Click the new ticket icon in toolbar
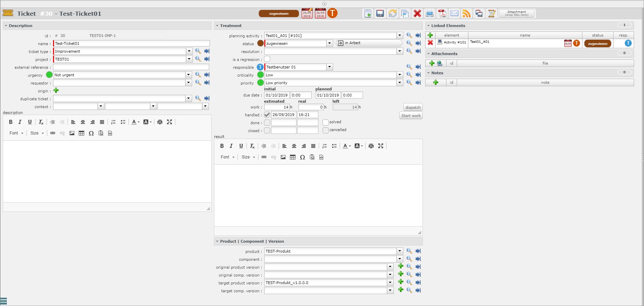Image resolution: width=644 pixels, height=306 pixels. pyautogui.click(x=368, y=14)
